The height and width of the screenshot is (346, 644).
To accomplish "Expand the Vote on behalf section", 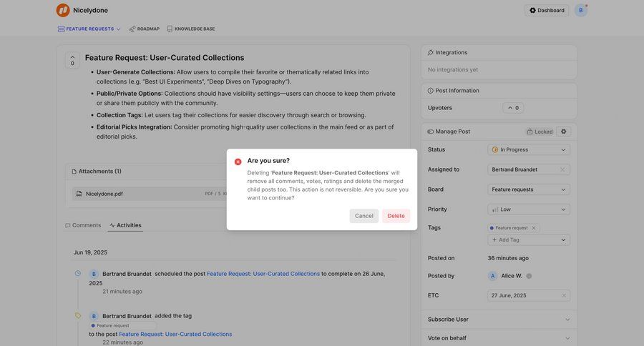I will click(x=499, y=338).
